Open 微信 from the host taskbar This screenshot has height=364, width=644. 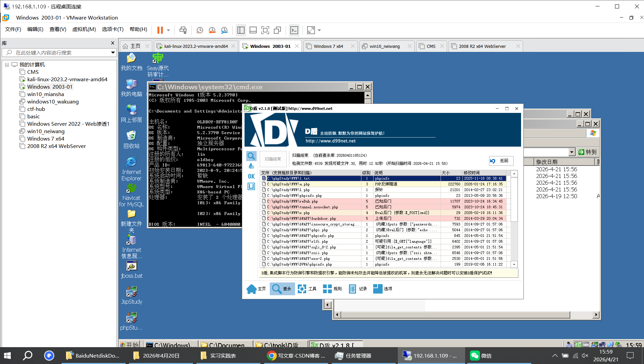(x=481, y=356)
